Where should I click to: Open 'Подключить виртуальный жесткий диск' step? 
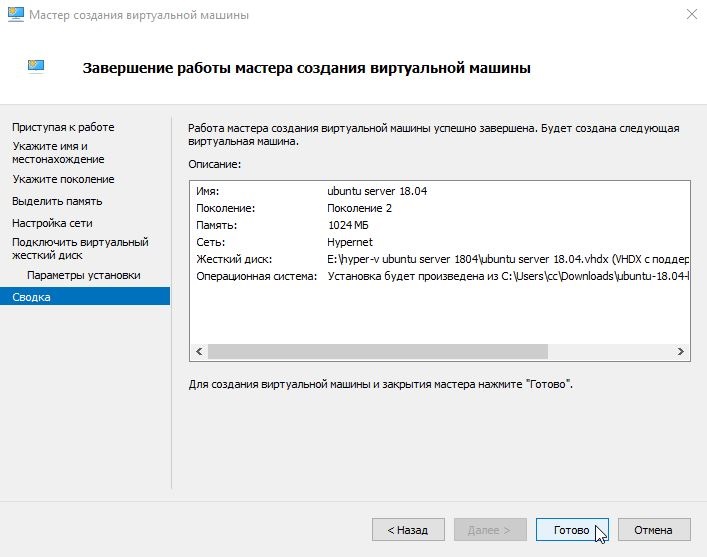(x=80, y=249)
